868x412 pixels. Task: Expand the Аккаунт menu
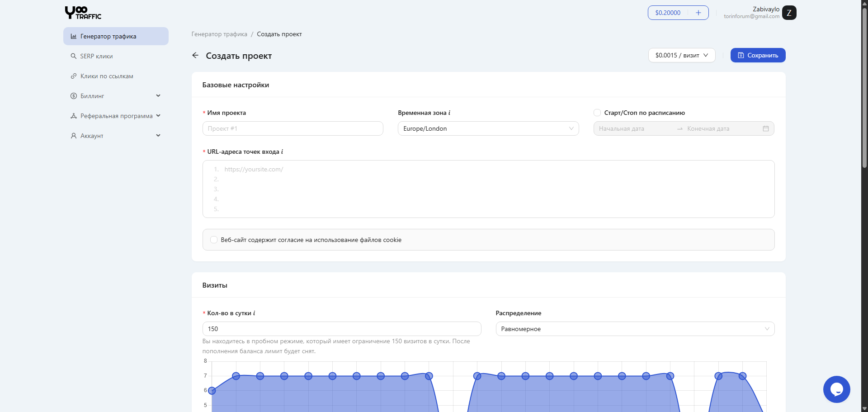click(116, 136)
